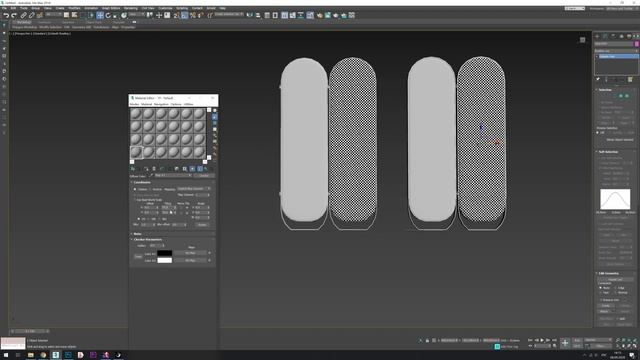640x360 pixels.
Task: Select the UV radio button
Action: (x=139, y=219)
